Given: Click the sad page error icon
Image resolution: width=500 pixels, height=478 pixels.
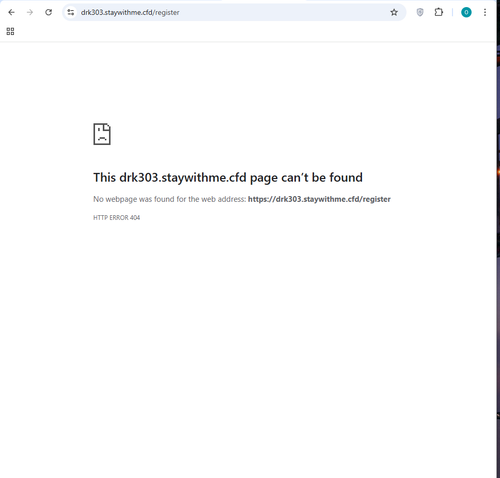Looking at the screenshot, I should [102, 134].
